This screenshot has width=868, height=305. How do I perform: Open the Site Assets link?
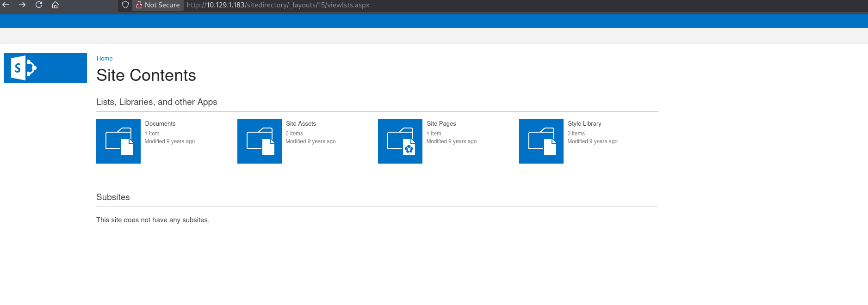(x=301, y=124)
